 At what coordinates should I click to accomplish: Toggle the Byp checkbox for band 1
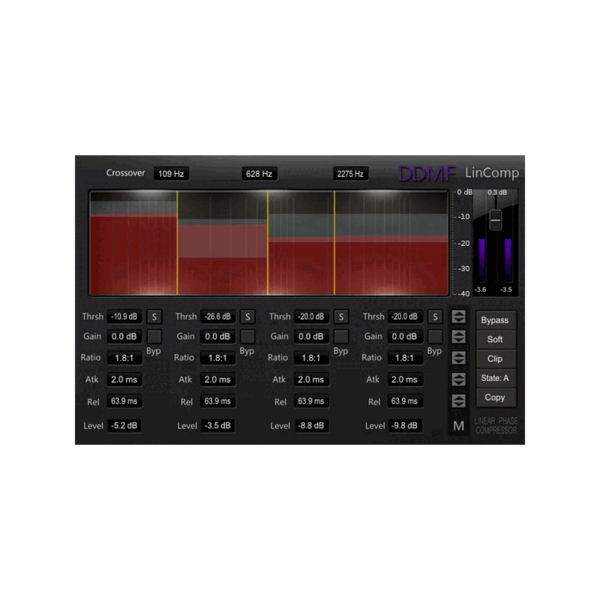[x=154, y=337]
